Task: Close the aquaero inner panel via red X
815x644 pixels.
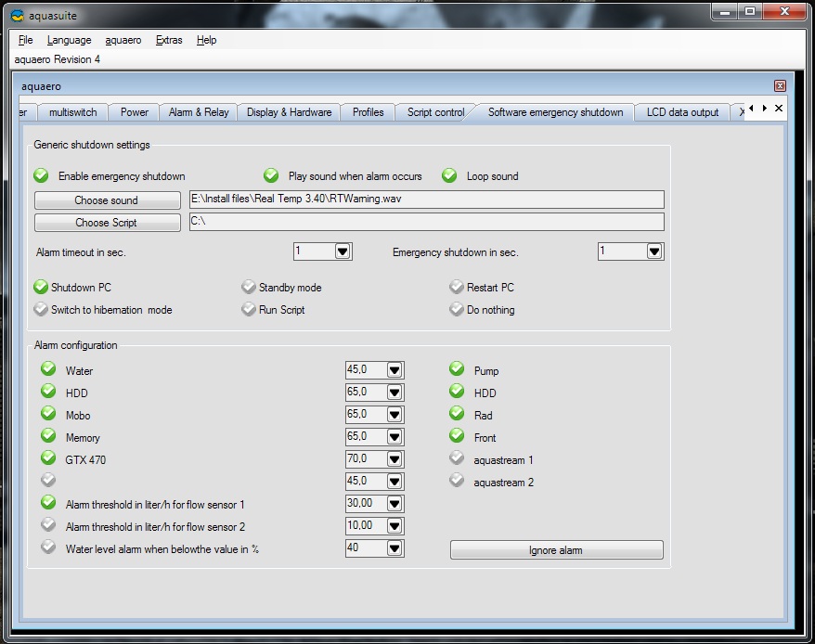Action: click(780, 85)
